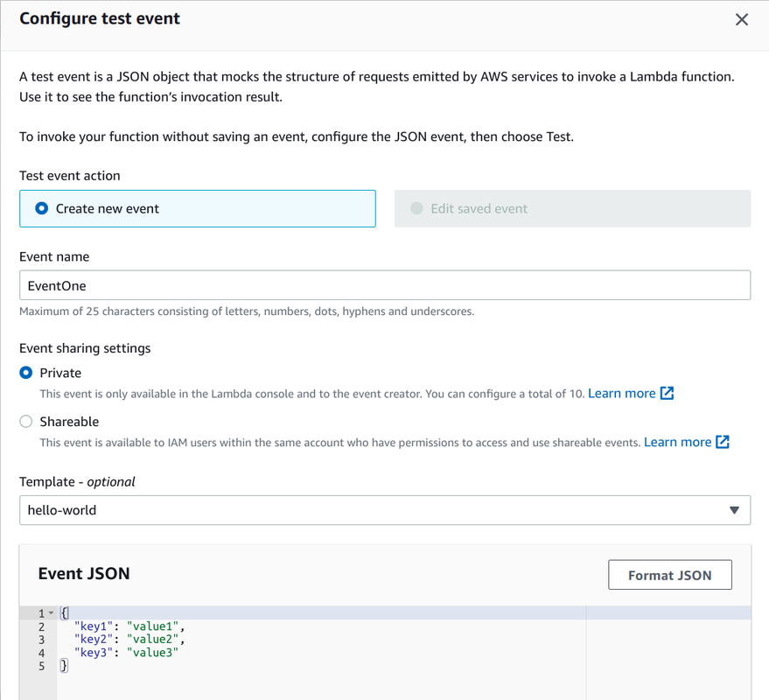Click line number 2 in editor gutter
The width and height of the screenshot is (769, 700).
point(41,626)
